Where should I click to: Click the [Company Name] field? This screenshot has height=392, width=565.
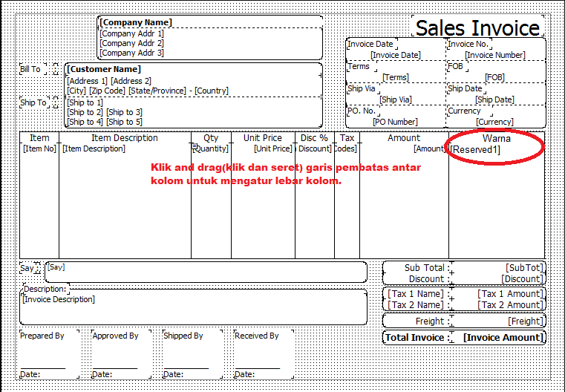[x=136, y=23]
